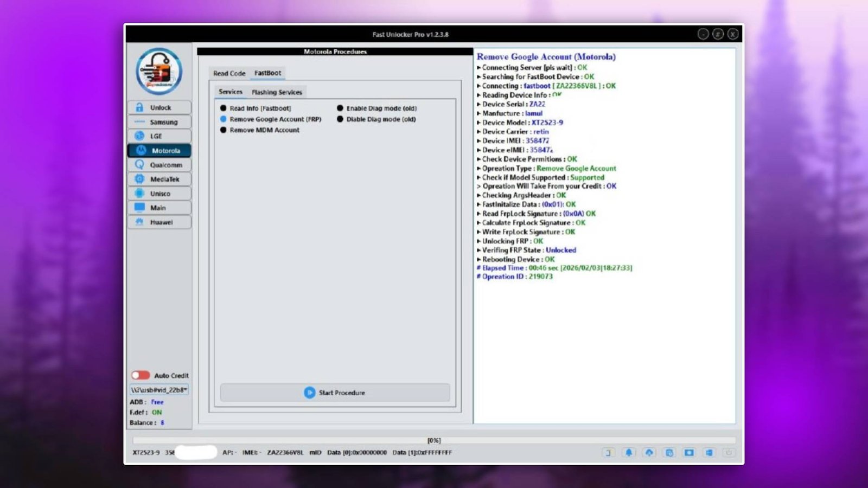The width and height of the screenshot is (868, 488).
Task: Click the shield icon in bottom toolbar
Action: point(669,452)
